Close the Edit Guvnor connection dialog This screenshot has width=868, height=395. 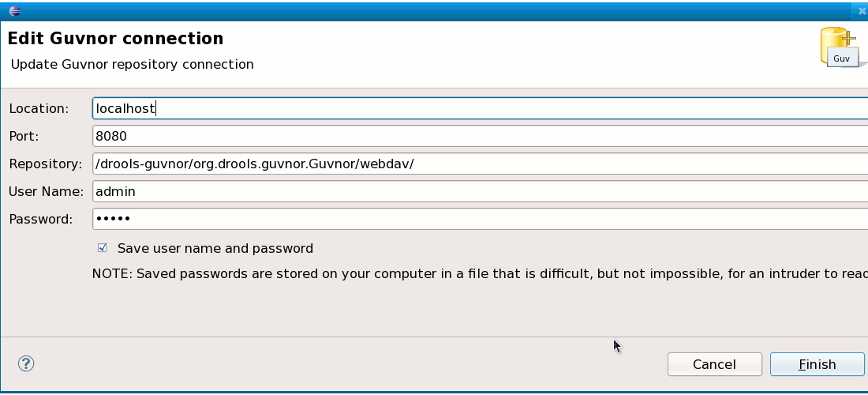(x=862, y=11)
